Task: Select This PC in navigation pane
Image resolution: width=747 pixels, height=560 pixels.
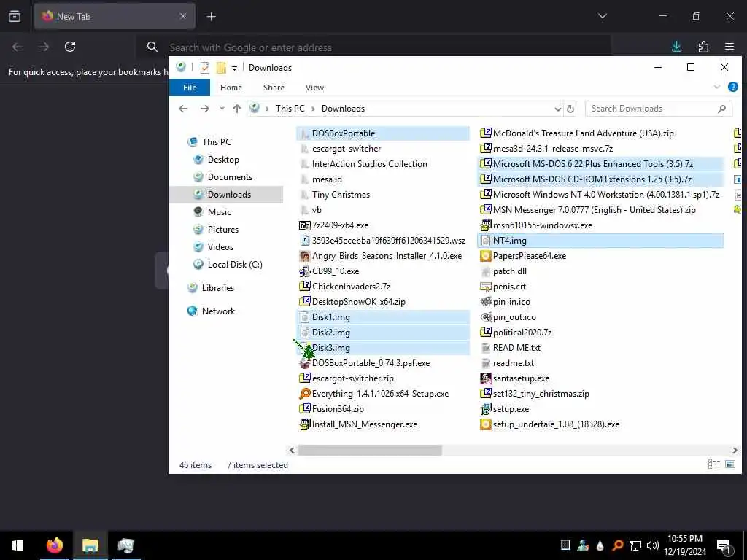Action: [216, 142]
